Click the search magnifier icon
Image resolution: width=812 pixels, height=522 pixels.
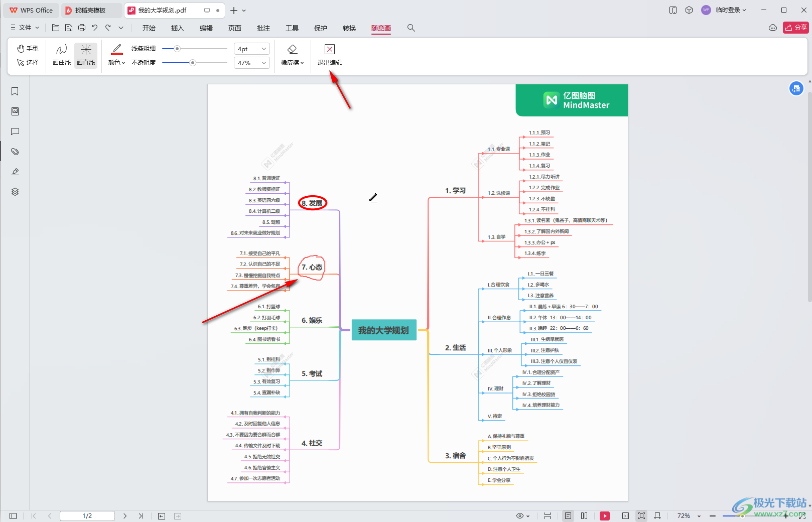[x=411, y=28]
